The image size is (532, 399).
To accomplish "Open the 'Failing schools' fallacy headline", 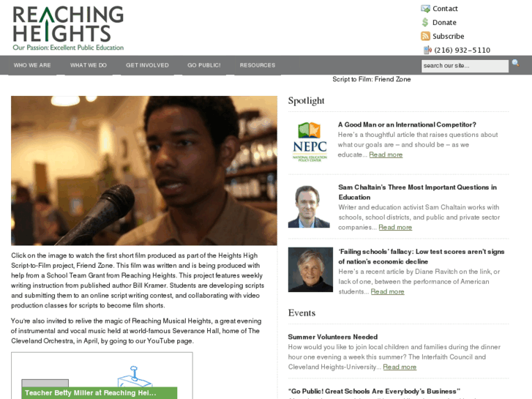I will click(x=422, y=257).
